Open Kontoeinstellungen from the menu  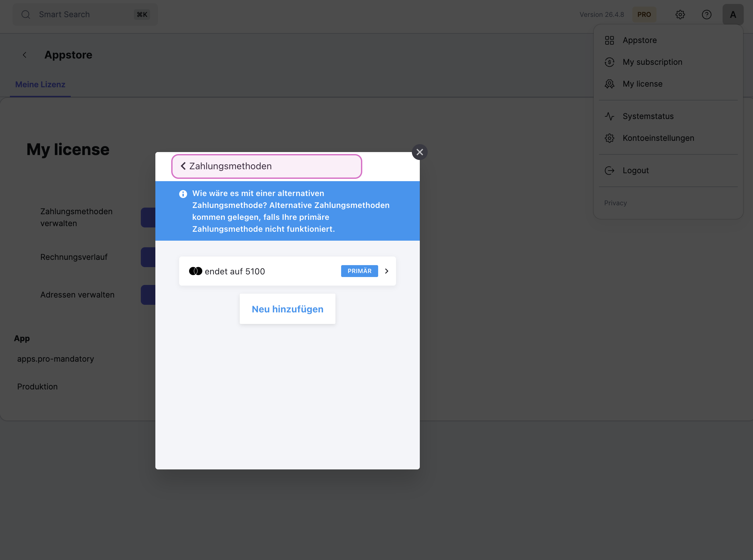(668, 138)
